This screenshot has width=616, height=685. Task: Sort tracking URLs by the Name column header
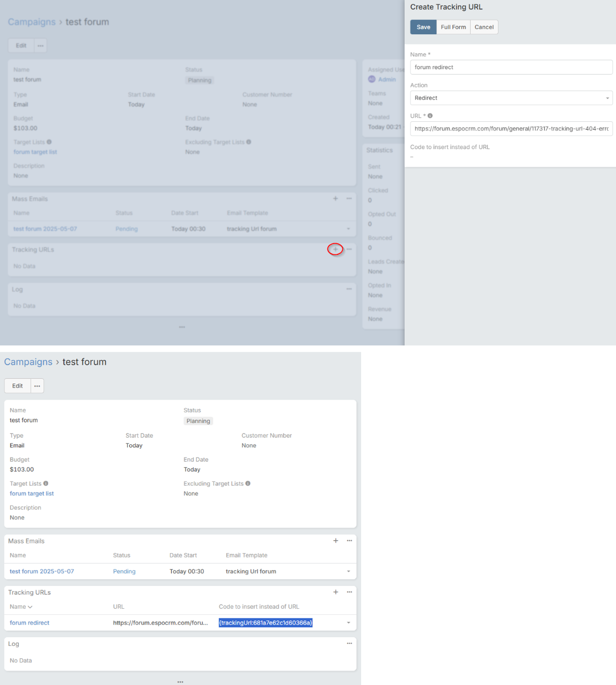click(x=21, y=607)
